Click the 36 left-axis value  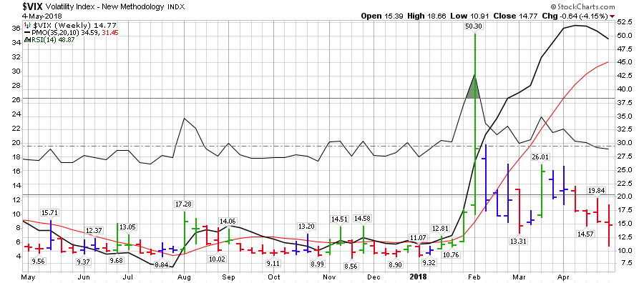click(16, 29)
